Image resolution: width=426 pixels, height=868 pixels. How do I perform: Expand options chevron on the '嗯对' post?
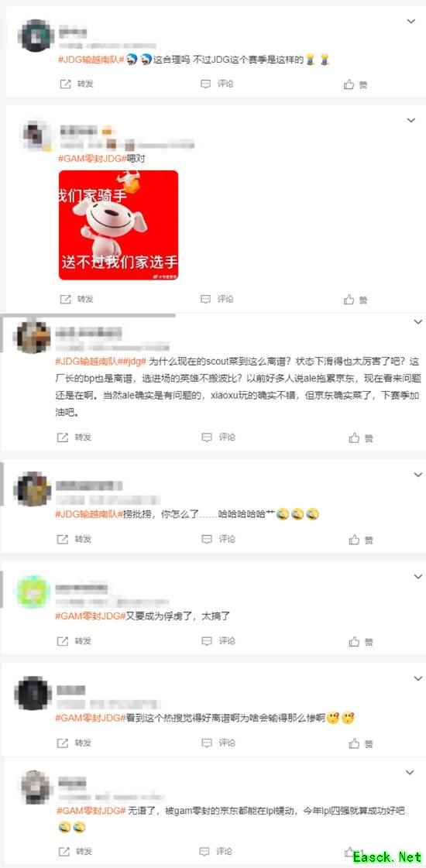coord(411,120)
